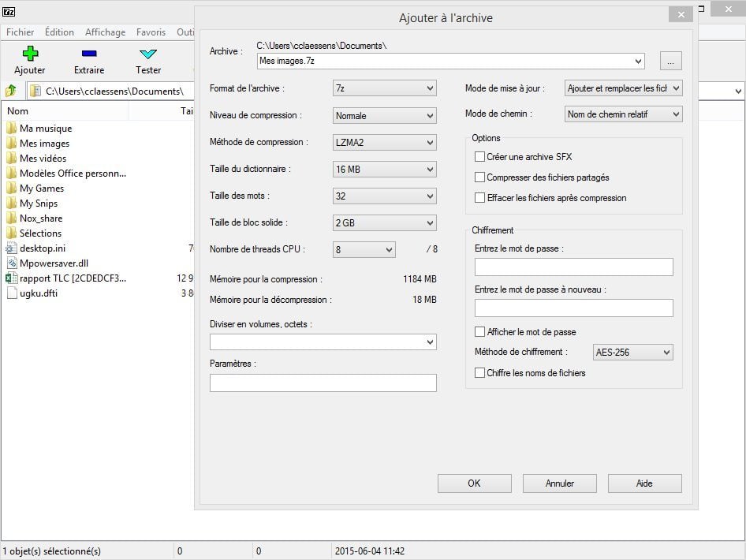Open the Fichier menu

[x=21, y=32]
